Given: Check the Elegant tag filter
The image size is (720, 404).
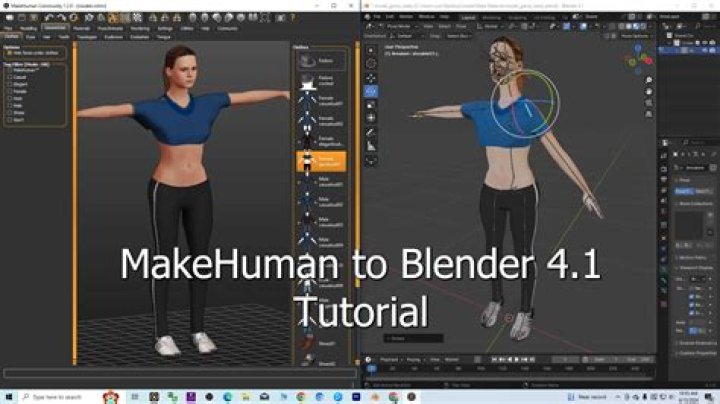Looking at the screenshot, I should (10, 84).
